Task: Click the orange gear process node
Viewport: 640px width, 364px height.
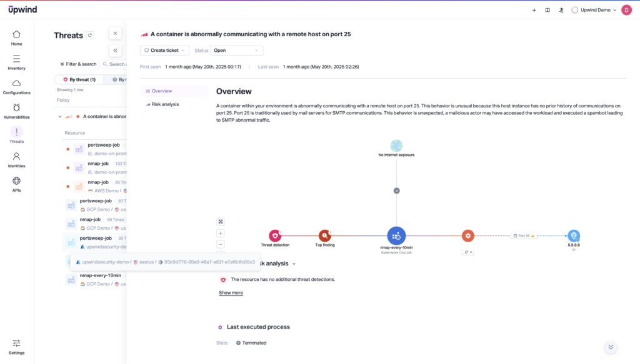Action: [x=467, y=235]
